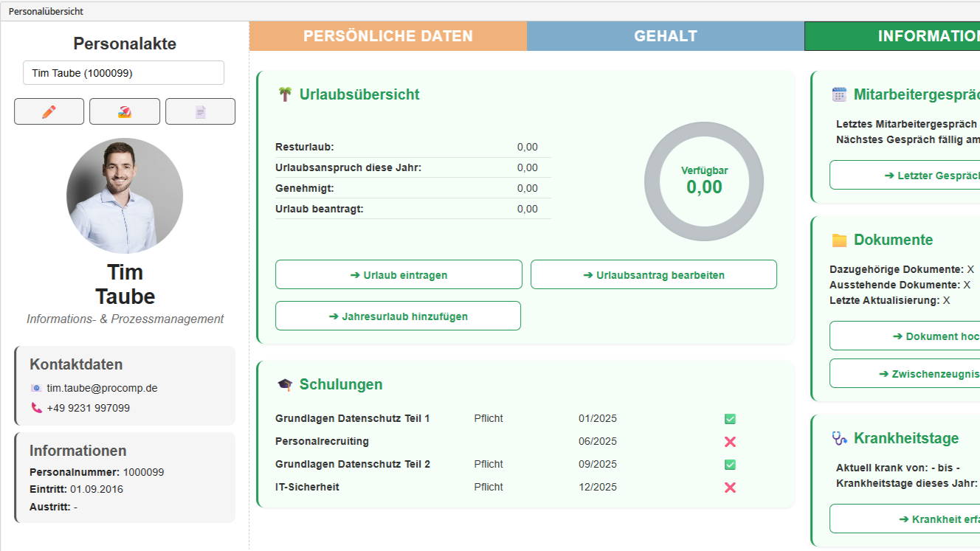This screenshot has height=551, width=980.
Task: Click the pink phone icon in Kontaktdaten
Action: pyautogui.click(x=36, y=408)
